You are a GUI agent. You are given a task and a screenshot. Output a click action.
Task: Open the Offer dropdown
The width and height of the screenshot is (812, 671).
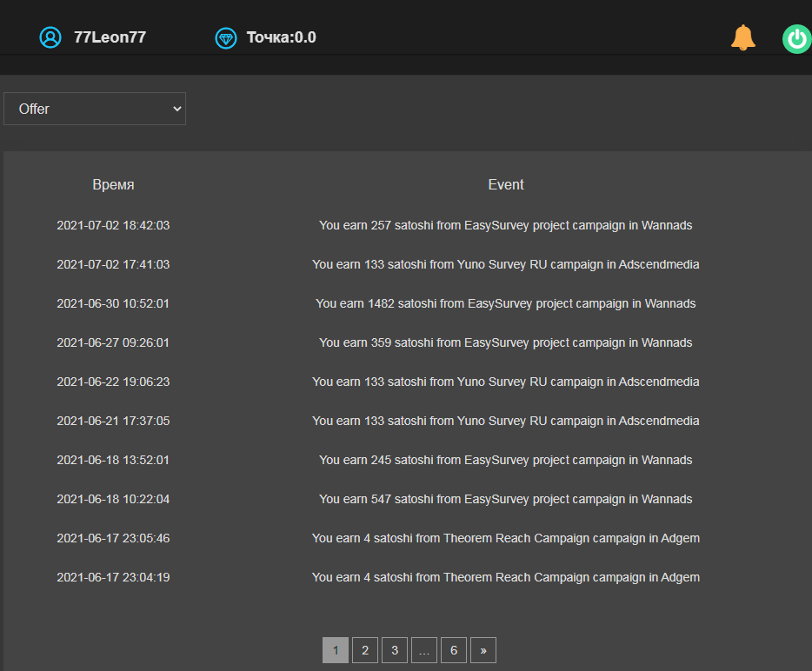[95, 109]
